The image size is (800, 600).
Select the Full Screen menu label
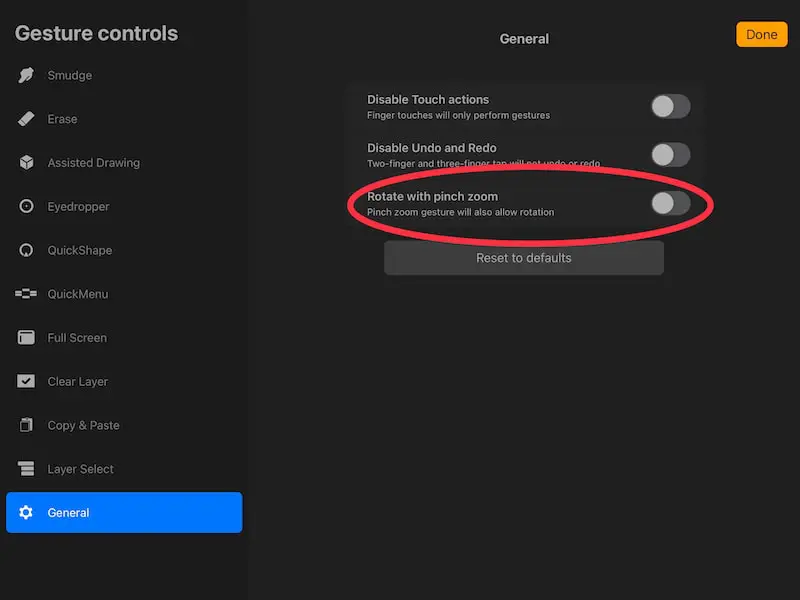78,338
